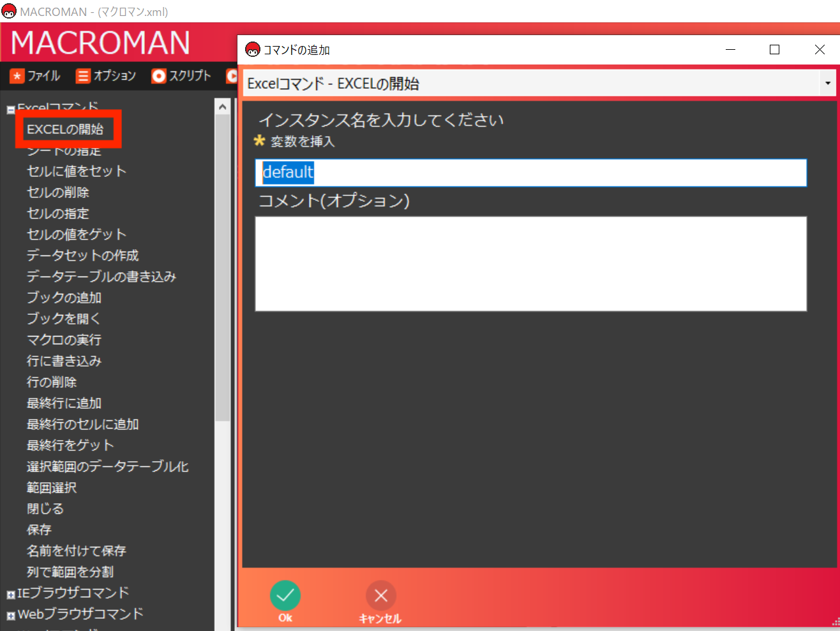Maximize the コマンドの追加 dialog

point(775,50)
